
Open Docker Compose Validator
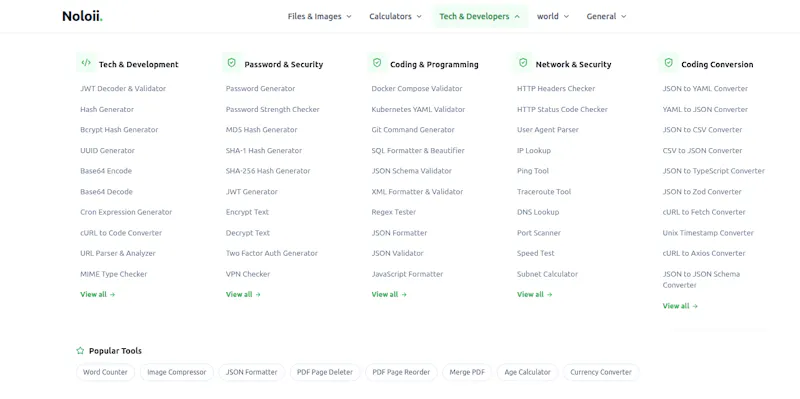(417, 89)
